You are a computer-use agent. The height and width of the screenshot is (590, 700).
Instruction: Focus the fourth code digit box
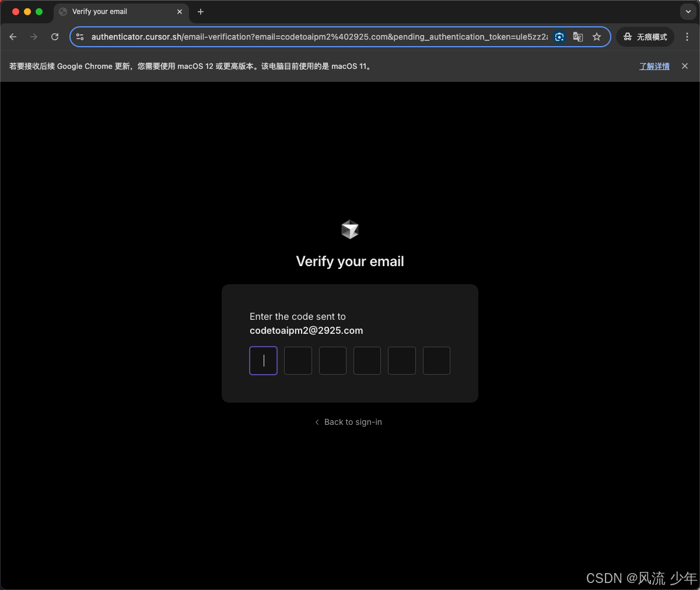tap(367, 361)
